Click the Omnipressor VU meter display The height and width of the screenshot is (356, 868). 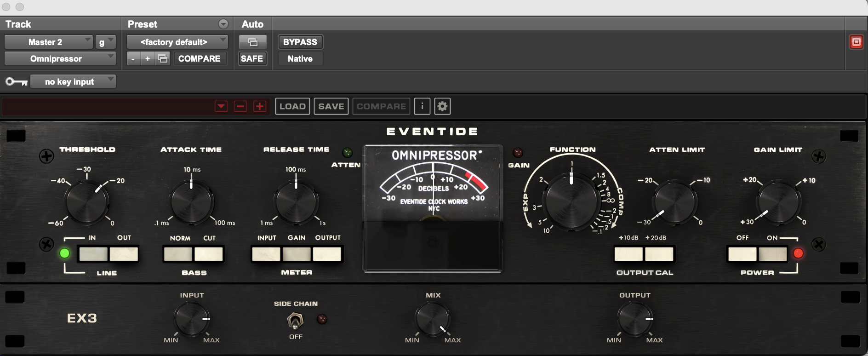[433, 208]
